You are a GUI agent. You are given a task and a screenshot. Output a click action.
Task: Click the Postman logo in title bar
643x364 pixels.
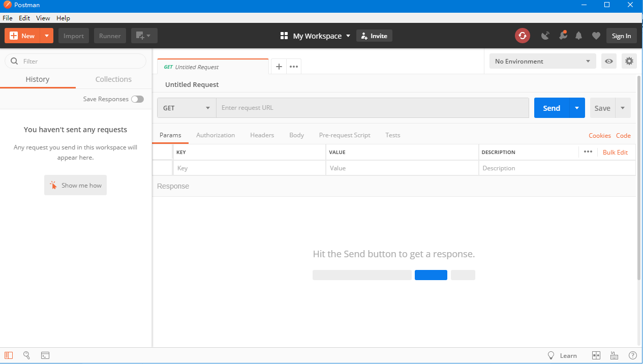(x=7, y=5)
